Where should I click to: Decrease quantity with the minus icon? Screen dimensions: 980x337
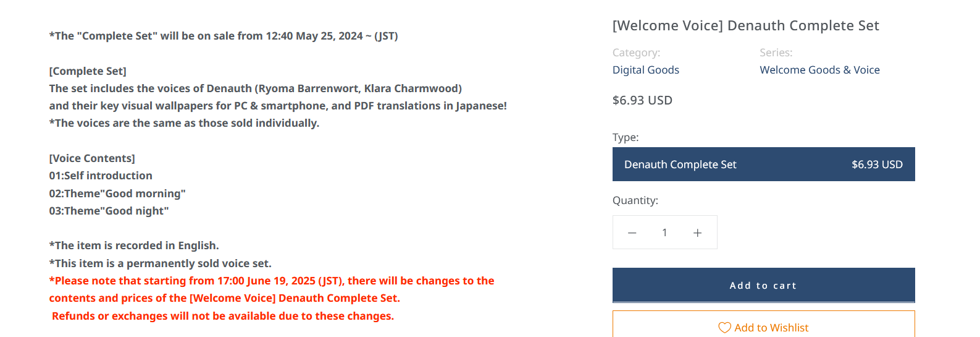pos(632,233)
